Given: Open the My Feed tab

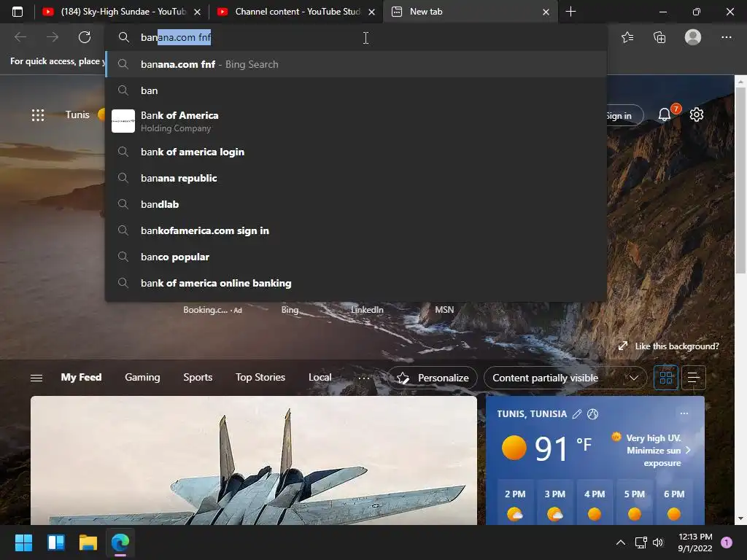Looking at the screenshot, I should pos(81,377).
